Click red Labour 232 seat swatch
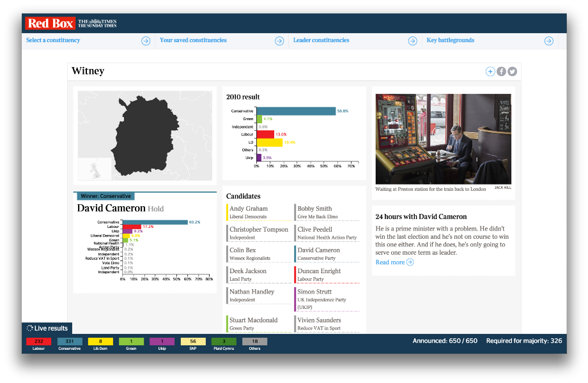 coord(39,342)
